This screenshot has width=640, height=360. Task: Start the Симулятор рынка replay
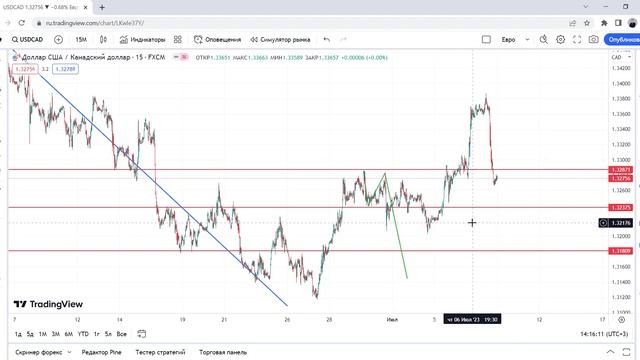coord(280,40)
